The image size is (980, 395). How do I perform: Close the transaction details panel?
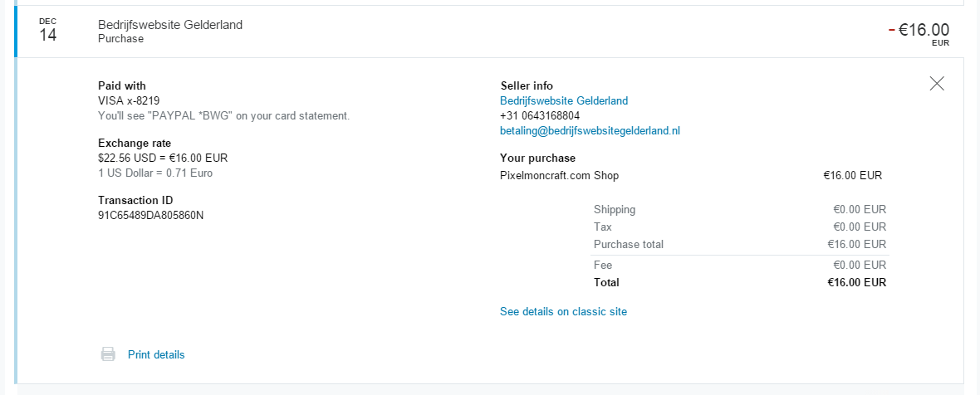[x=936, y=84]
